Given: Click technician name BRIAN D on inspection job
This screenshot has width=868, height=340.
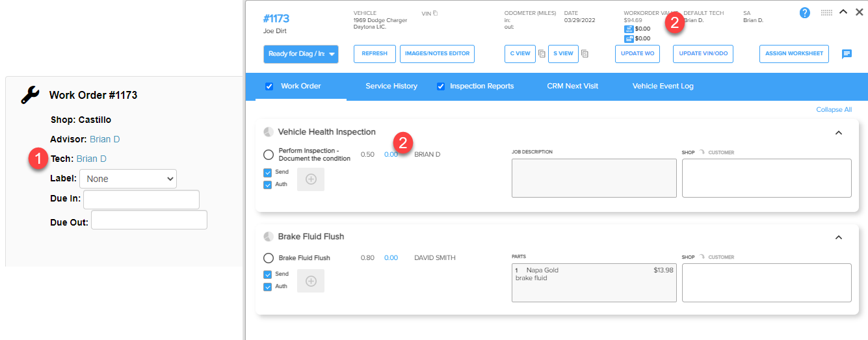Looking at the screenshot, I should coord(427,155).
